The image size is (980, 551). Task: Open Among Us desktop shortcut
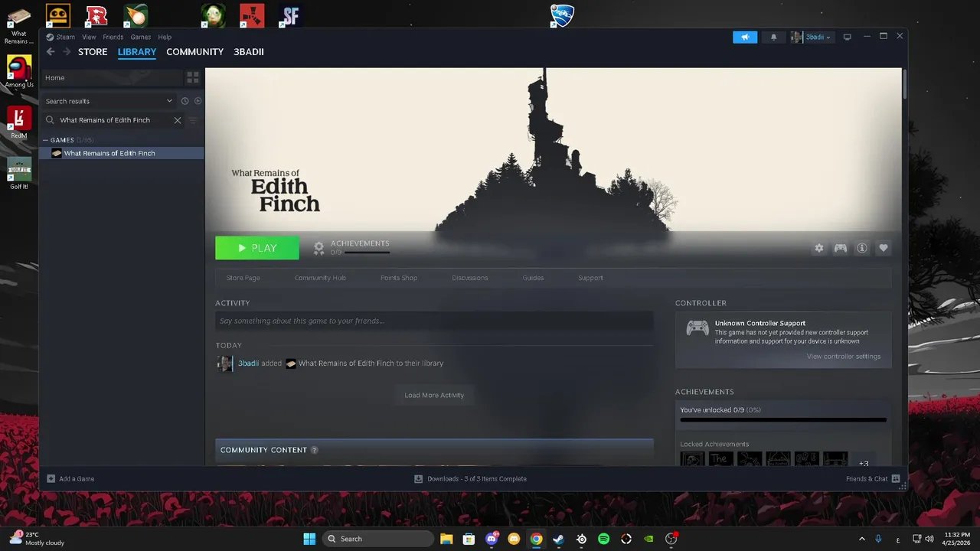[x=19, y=71]
